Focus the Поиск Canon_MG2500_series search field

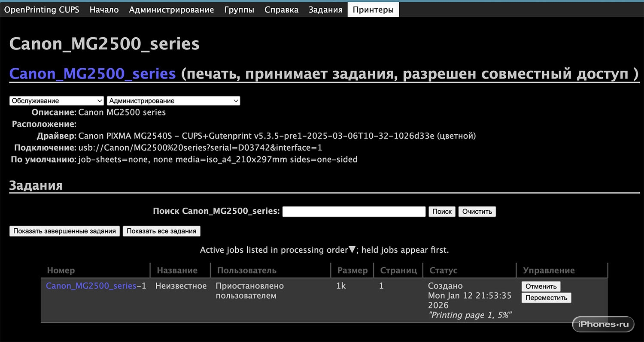click(x=354, y=212)
